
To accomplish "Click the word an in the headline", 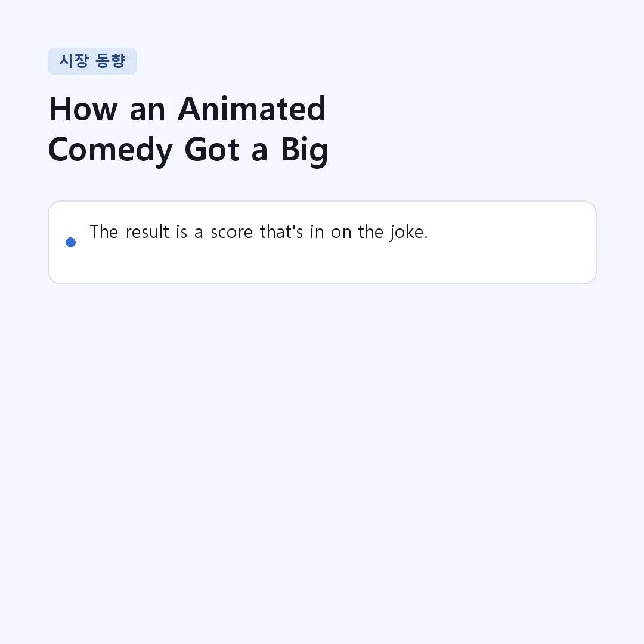I will [x=147, y=111].
